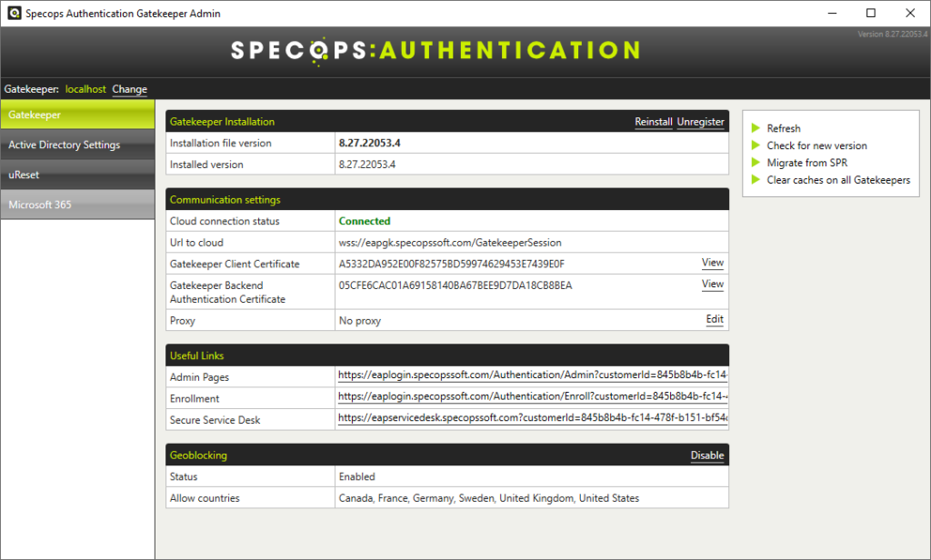Viewport: 931px width, 560px height.
Task: Reinstall the Gatekeeper
Action: click(653, 122)
